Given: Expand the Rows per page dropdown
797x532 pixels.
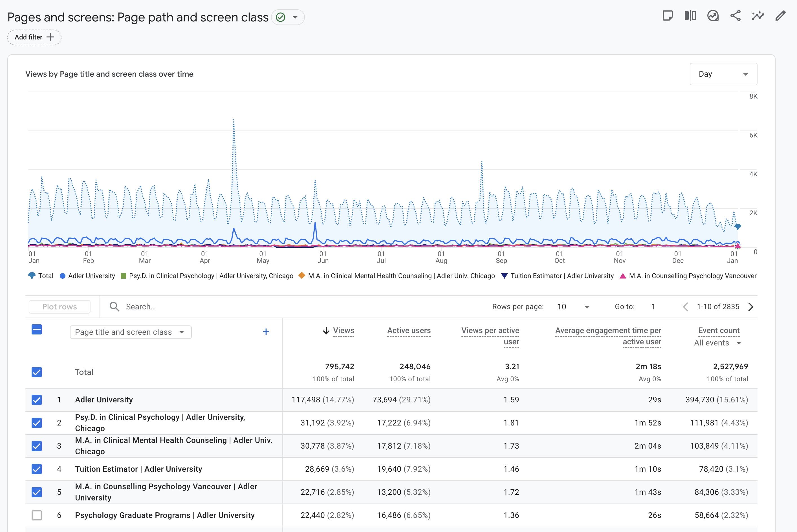Looking at the screenshot, I should [x=574, y=307].
